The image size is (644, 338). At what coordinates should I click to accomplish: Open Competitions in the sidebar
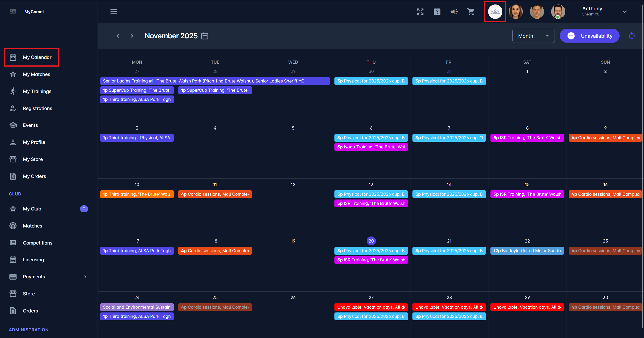pos(37,243)
